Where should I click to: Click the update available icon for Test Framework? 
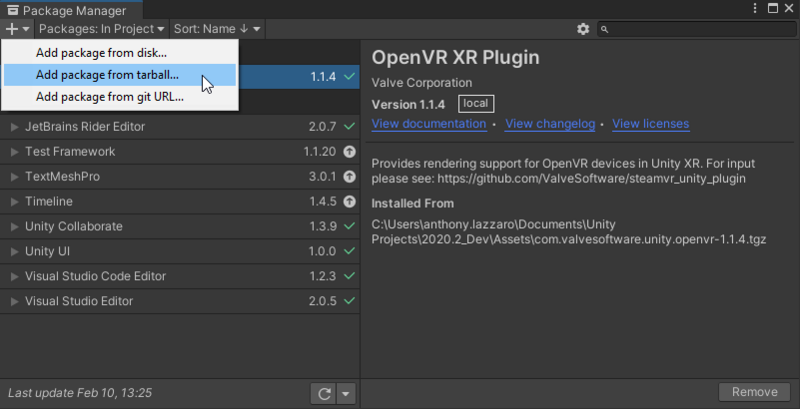tap(349, 152)
